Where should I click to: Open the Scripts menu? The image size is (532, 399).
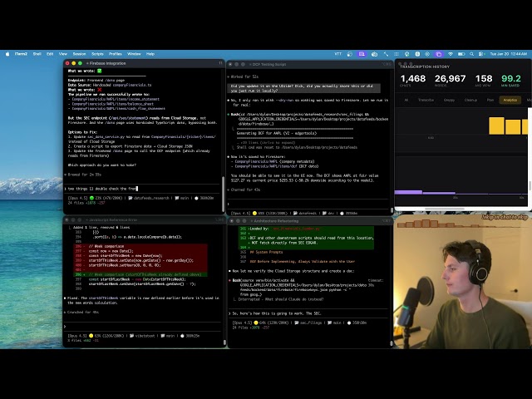coord(97,54)
